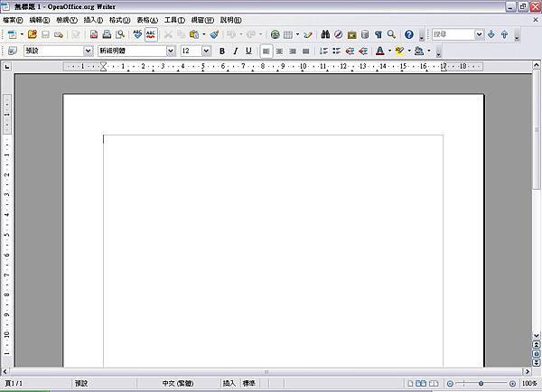Open Page Preview with the magnifier page icon
This screenshot has height=392, width=542.
120,34
